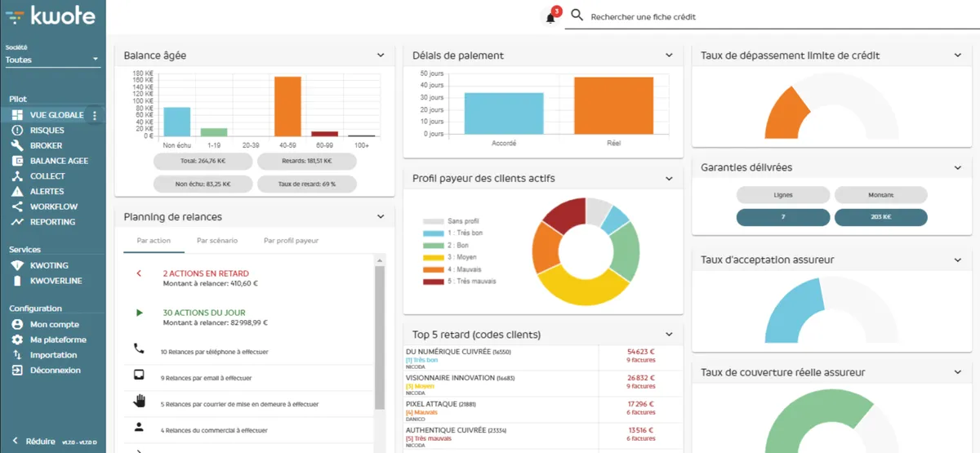Click the Mon compte user icon
Viewport: 980px width, 453px height.
(16, 324)
